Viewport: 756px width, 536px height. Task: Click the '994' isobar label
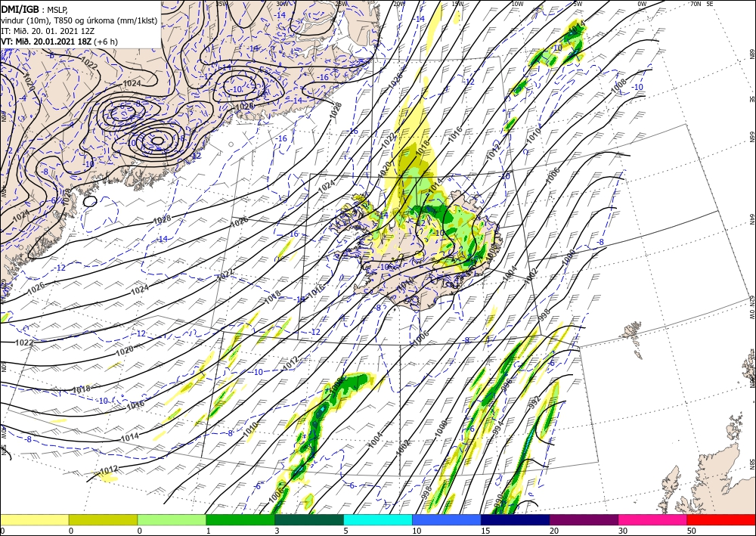[498, 429]
